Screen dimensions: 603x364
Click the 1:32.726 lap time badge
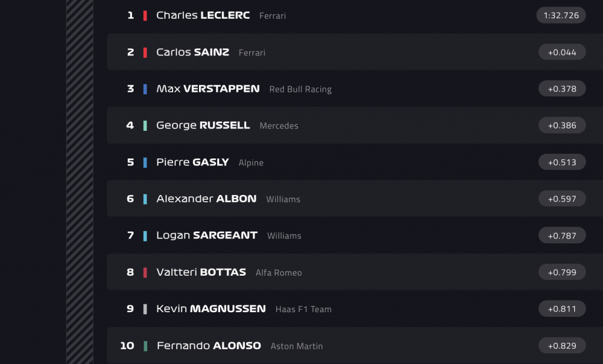561,15
